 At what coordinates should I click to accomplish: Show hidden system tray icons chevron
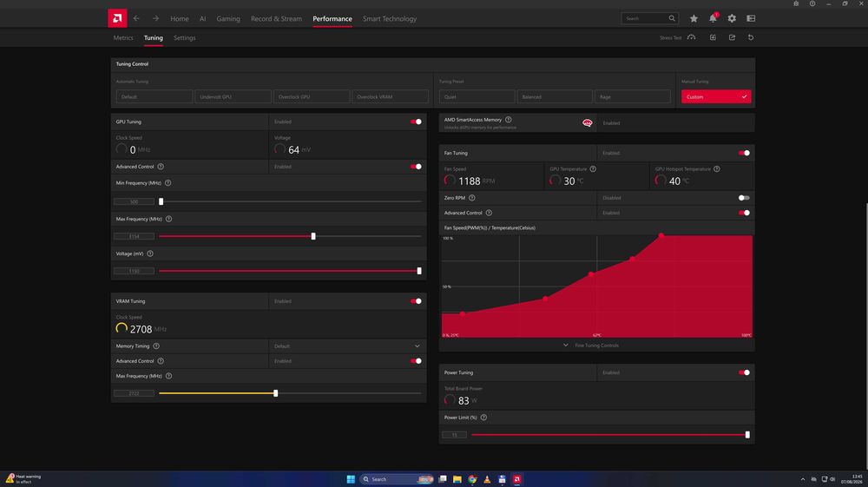click(803, 479)
